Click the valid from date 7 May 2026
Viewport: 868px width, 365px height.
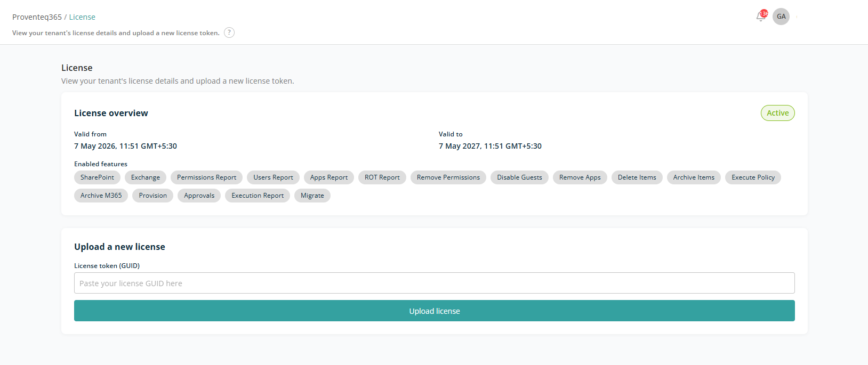coord(125,146)
